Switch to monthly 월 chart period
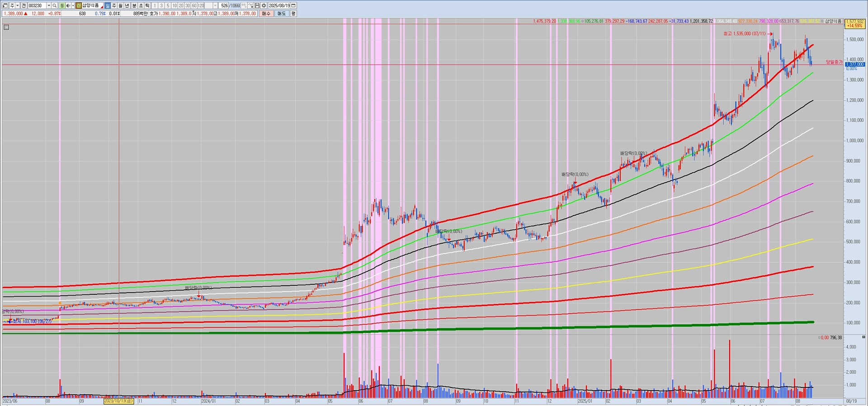 tap(121, 5)
